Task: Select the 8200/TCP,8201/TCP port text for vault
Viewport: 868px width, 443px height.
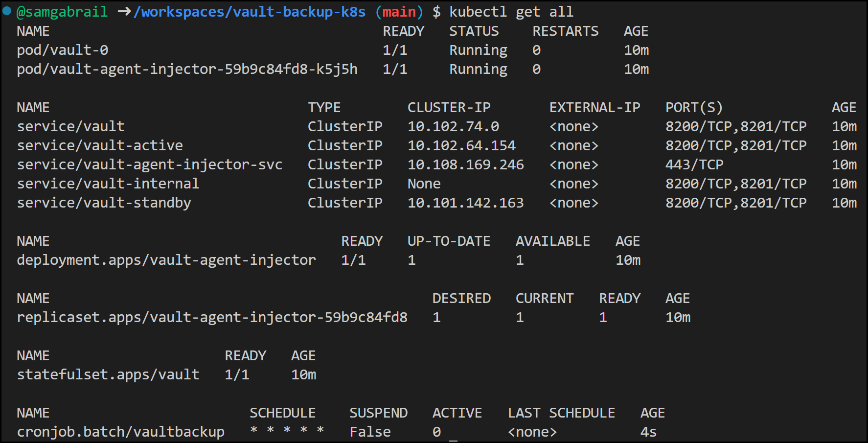Action: 737,126
